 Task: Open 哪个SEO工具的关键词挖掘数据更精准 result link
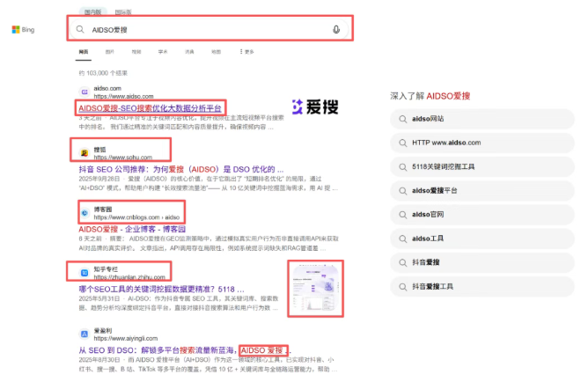pyautogui.click(x=161, y=289)
